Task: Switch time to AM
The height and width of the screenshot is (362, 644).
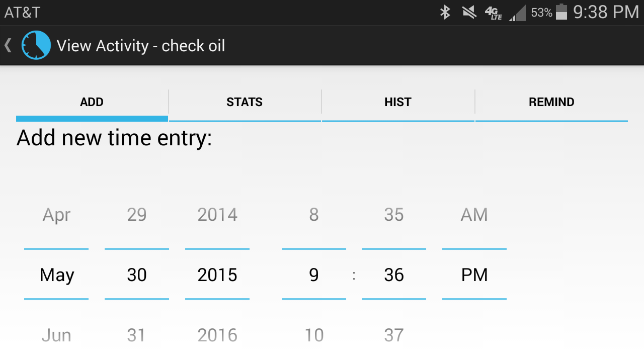Action: pos(474,215)
